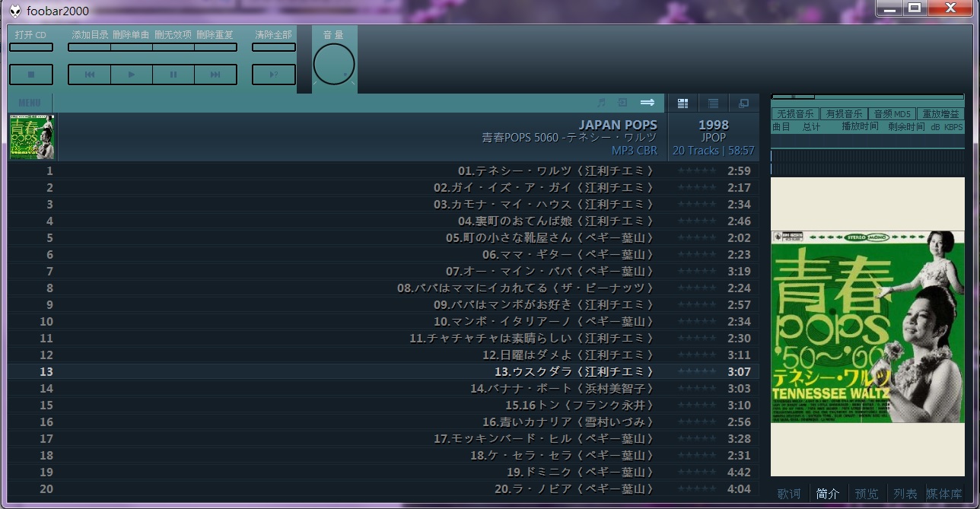The height and width of the screenshot is (509, 980).
Task: Click the jump-to-playing track icon
Action: pos(622,103)
